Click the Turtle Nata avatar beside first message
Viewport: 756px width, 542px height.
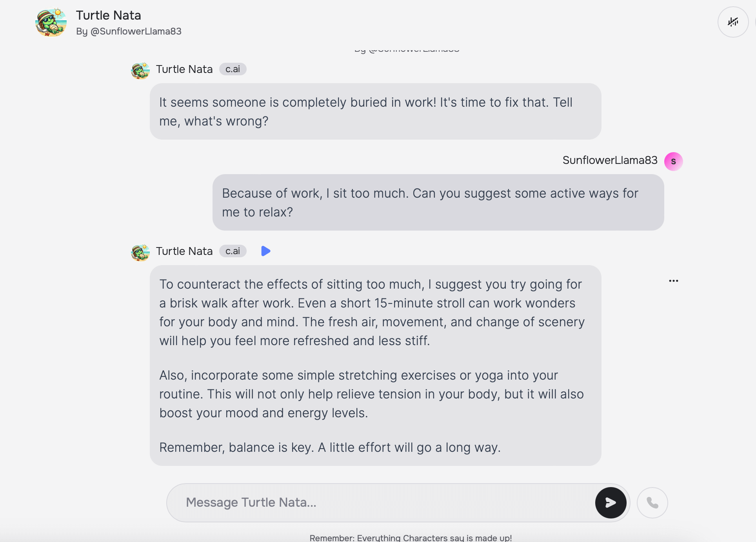point(140,71)
